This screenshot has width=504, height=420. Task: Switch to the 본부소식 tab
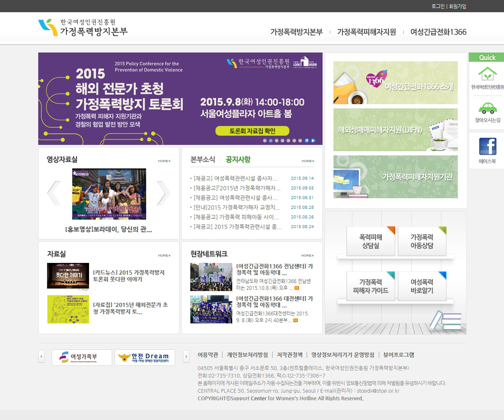click(202, 160)
